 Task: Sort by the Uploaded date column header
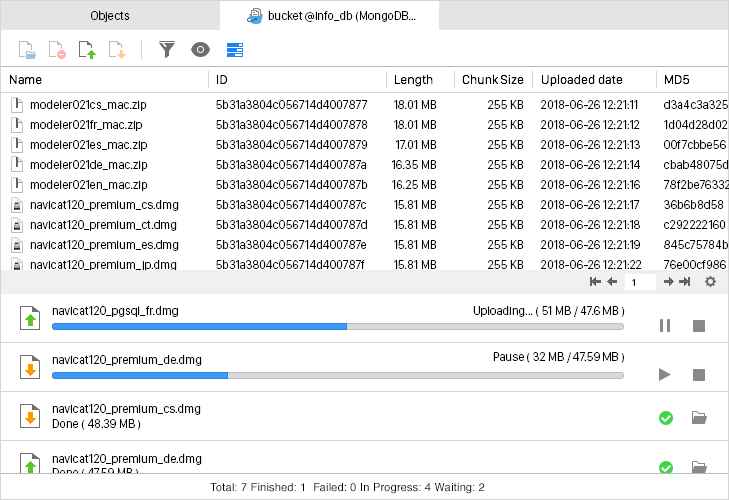tap(581, 80)
